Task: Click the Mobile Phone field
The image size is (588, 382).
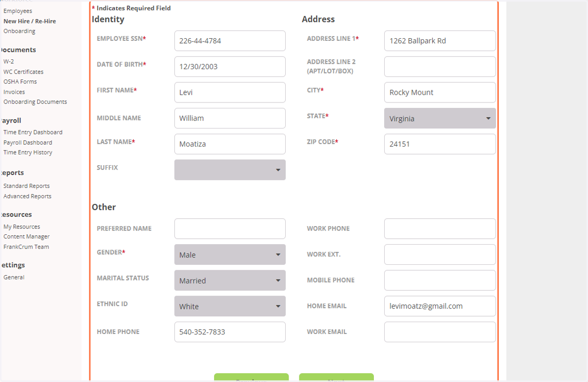Action: pos(440,280)
